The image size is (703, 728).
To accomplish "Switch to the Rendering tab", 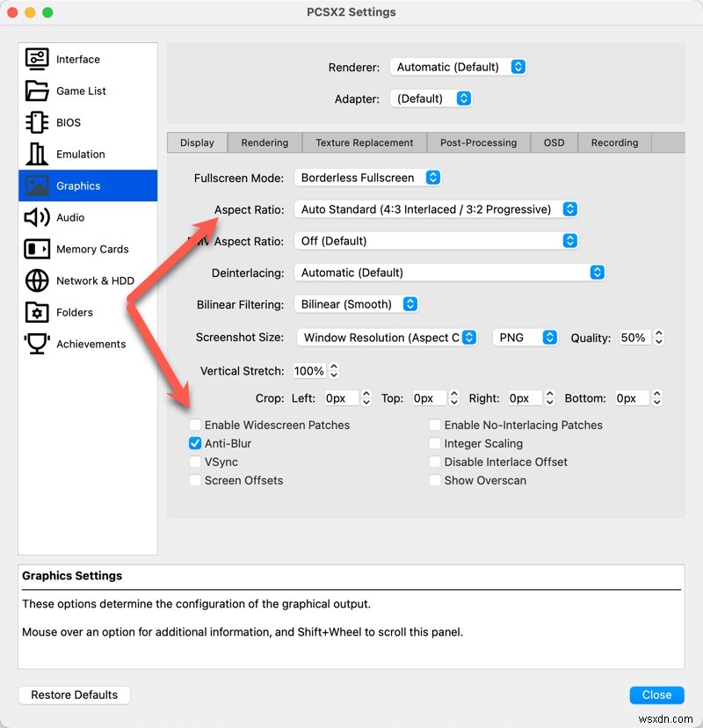I will (x=265, y=142).
